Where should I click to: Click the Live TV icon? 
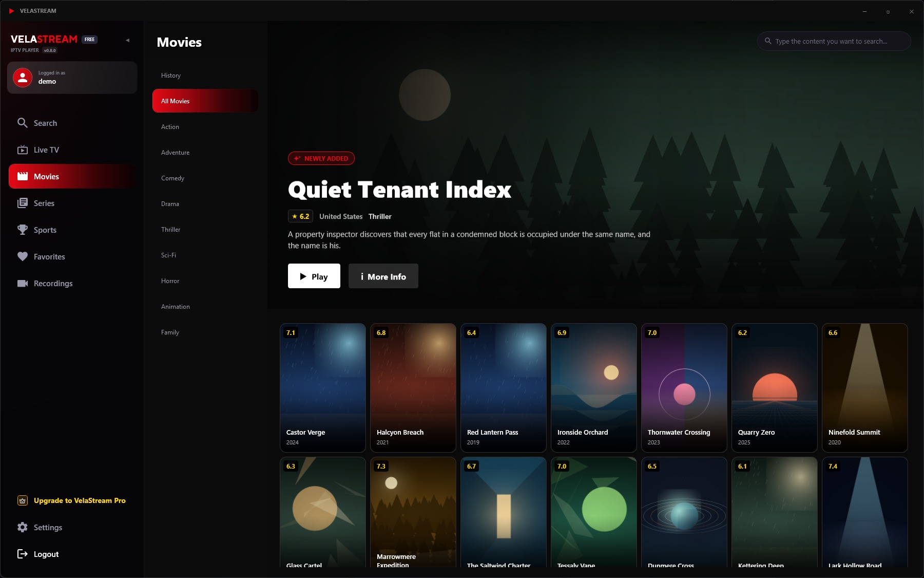(x=23, y=150)
